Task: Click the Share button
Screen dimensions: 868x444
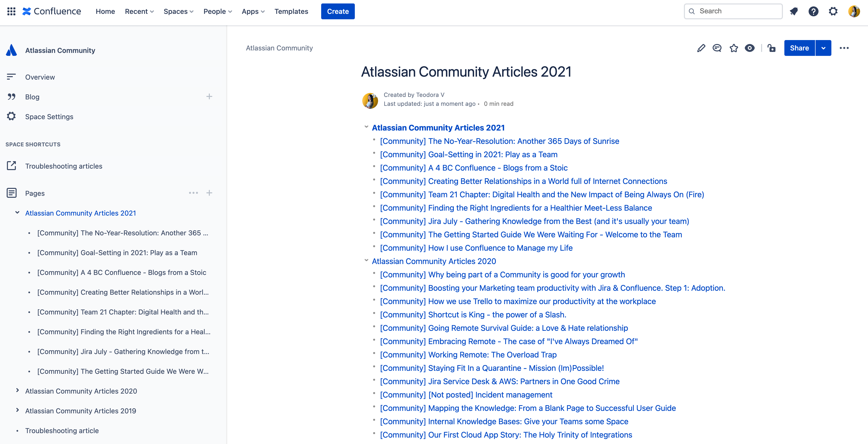Action: click(799, 48)
